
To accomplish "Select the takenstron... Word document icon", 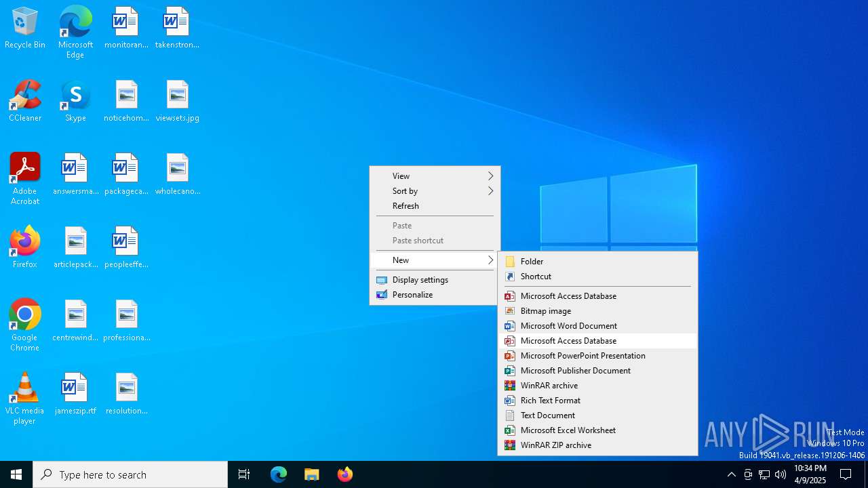I will [x=177, y=28].
